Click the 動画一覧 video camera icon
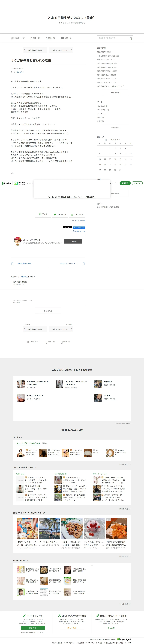Image resolution: width=144 pixels, height=644 pixels. pyautogui.click(x=62, y=38)
